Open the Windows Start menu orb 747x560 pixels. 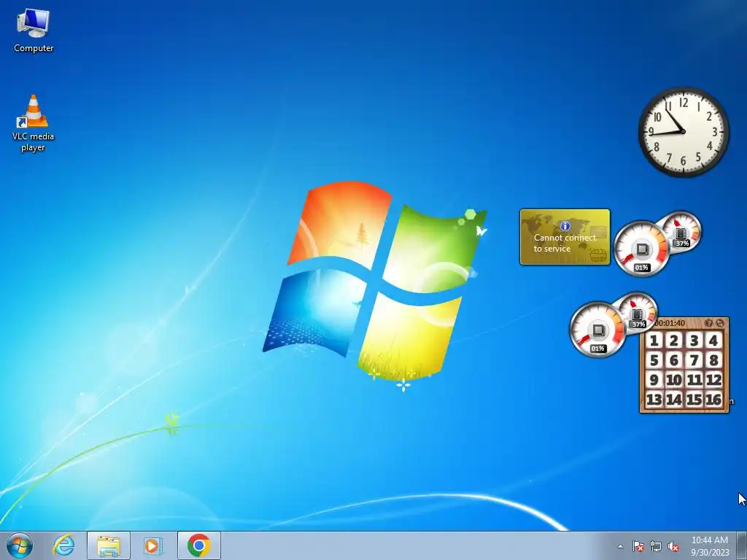pos(20,545)
